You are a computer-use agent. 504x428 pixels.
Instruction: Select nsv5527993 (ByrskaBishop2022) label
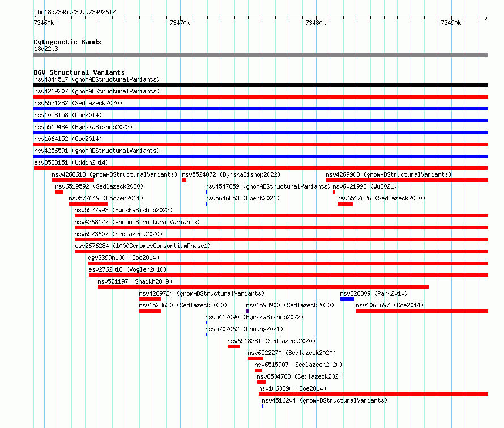[123, 210]
